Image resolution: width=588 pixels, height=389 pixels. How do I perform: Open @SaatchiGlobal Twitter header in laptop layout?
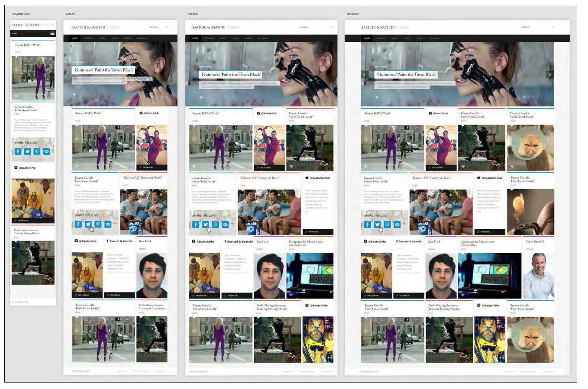tap(318, 178)
